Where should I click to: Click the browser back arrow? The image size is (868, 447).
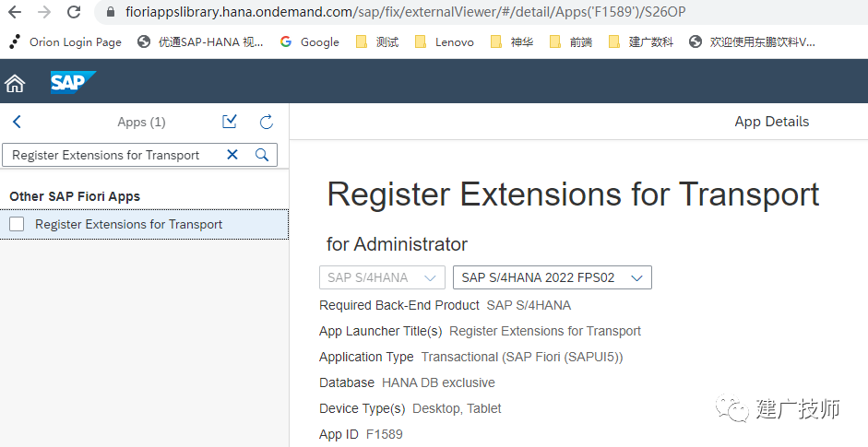coord(15,12)
